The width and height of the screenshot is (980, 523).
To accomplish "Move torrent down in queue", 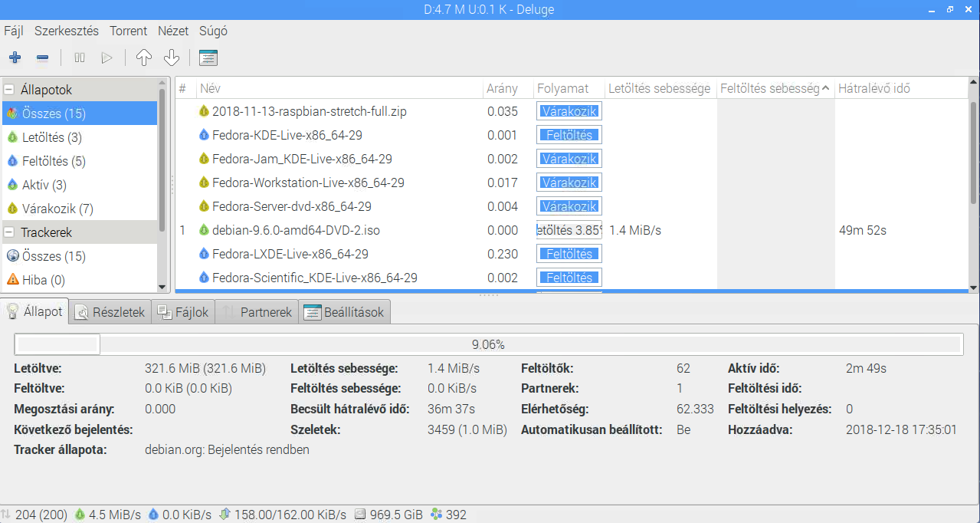I will click(x=171, y=58).
